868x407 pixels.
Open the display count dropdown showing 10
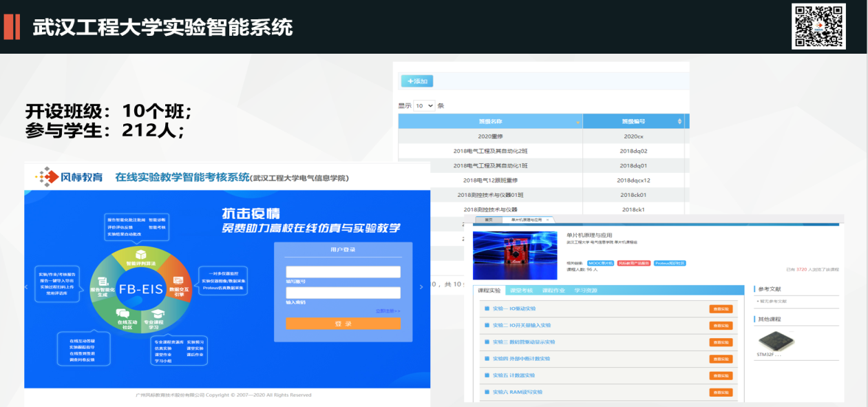pyautogui.click(x=424, y=106)
